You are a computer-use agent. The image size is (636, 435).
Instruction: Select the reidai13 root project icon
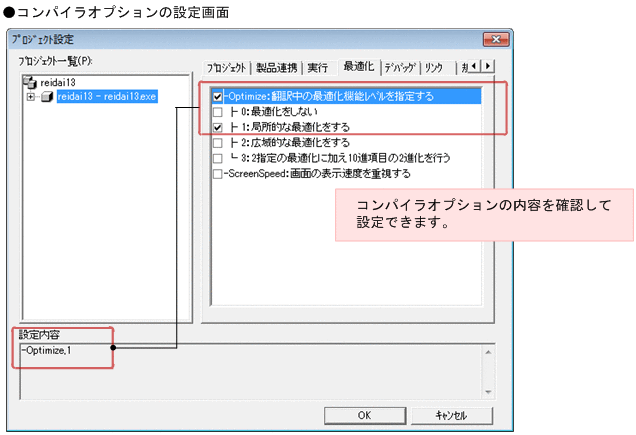[30, 82]
